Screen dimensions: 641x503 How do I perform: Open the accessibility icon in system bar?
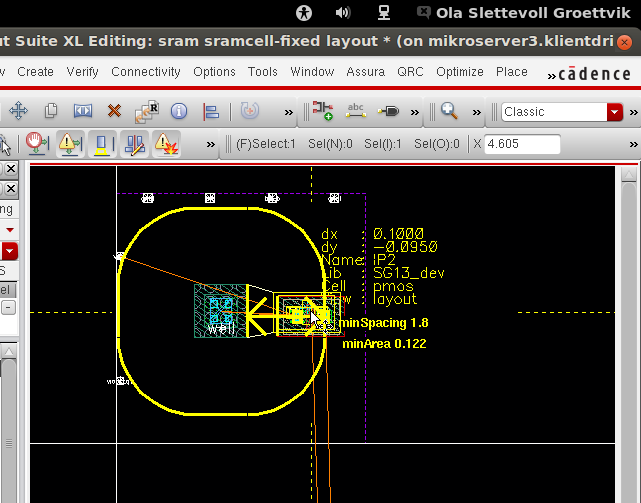click(304, 13)
